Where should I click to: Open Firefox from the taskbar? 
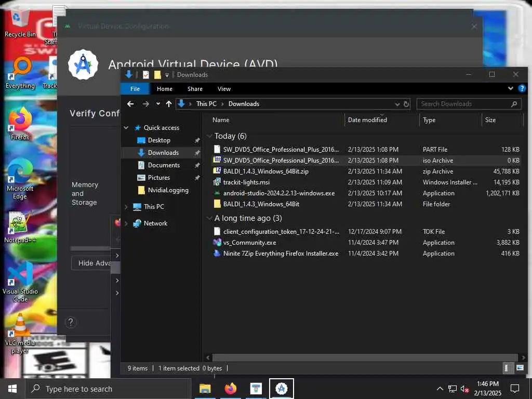pos(231,389)
